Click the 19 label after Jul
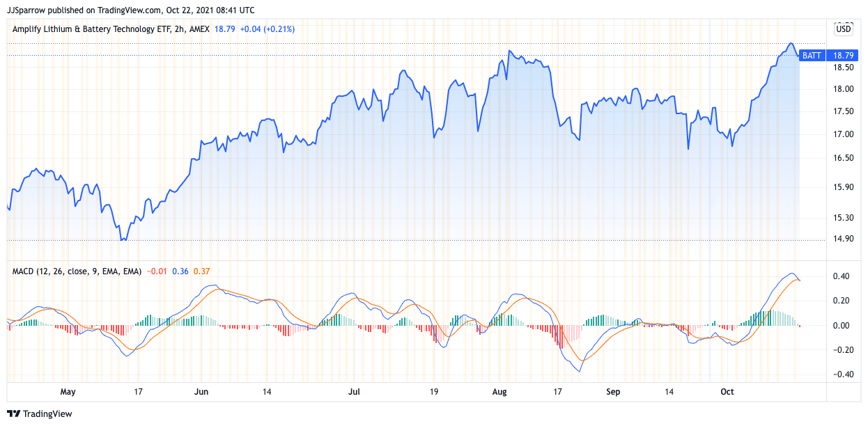The height and width of the screenshot is (426, 868). click(433, 392)
